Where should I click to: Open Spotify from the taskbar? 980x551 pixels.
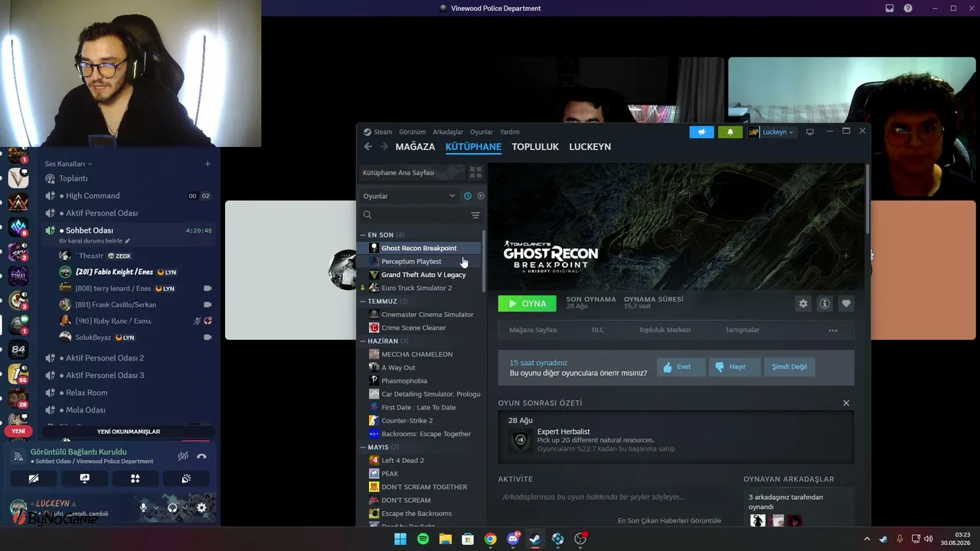click(423, 539)
